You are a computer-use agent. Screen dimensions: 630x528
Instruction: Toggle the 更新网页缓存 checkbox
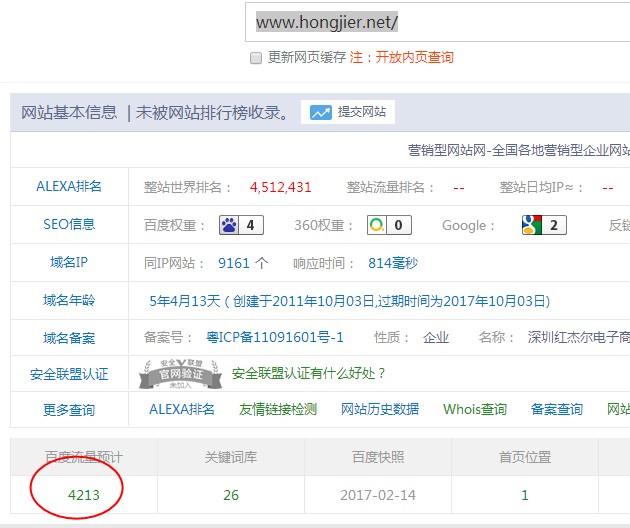click(x=256, y=58)
